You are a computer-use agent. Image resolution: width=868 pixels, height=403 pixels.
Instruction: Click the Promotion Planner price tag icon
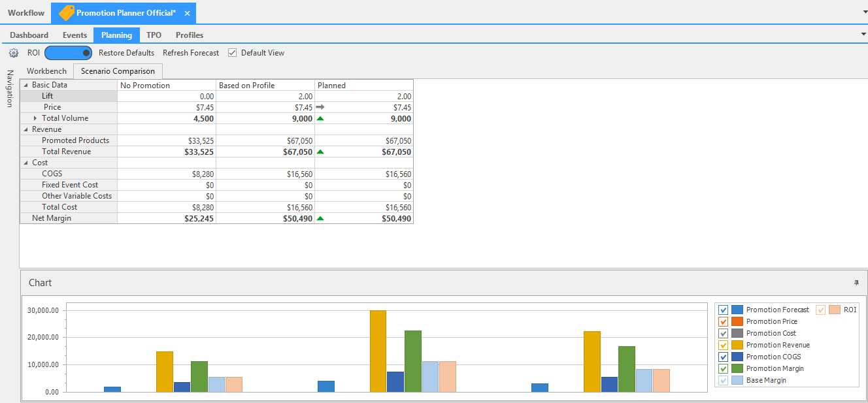coord(66,13)
